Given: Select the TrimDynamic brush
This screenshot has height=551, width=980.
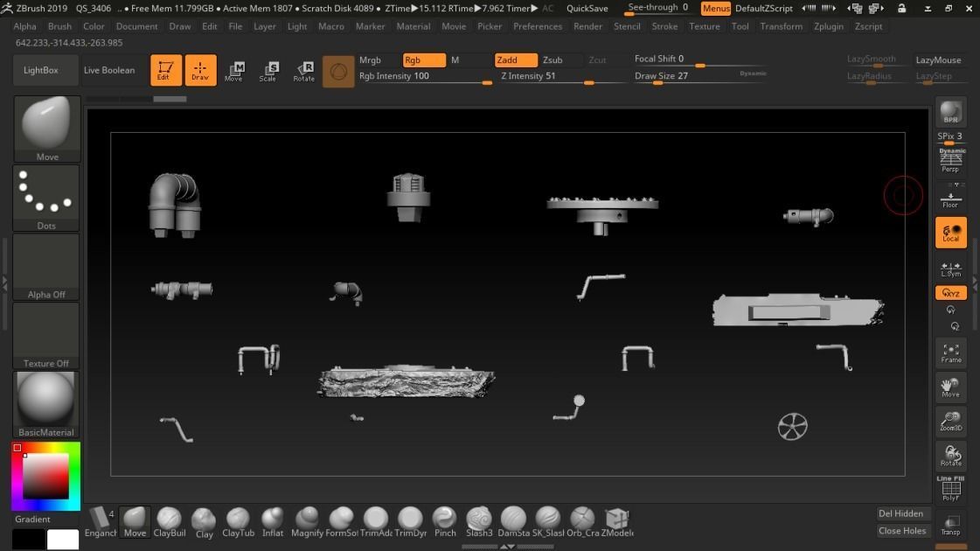Looking at the screenshot, I should 410,521.
